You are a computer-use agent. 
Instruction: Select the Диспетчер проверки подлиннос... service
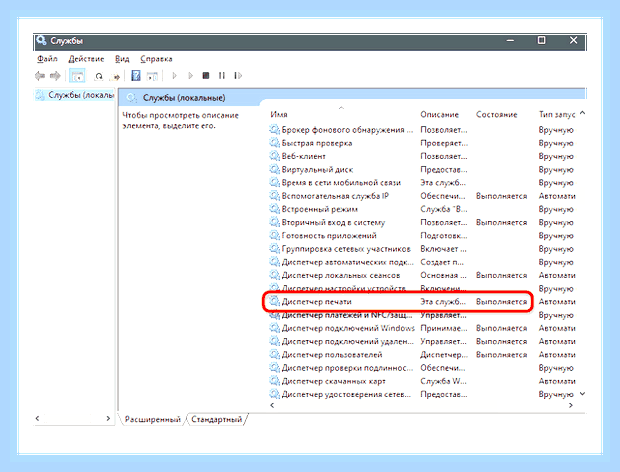click(x=347, y=368)
